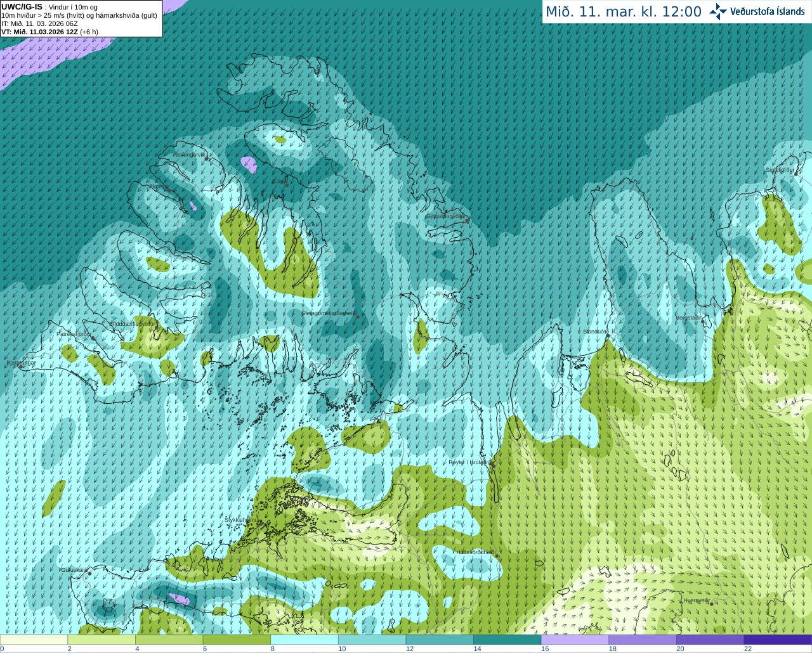Click the light cyan 8–10 m/s legend swatch

click(x=304, y=640)
